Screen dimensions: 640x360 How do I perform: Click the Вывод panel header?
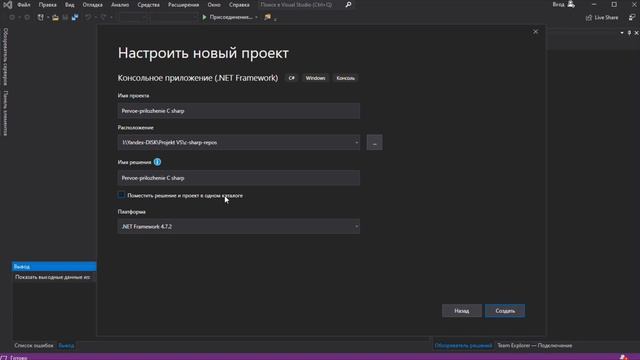coord(54,267)
